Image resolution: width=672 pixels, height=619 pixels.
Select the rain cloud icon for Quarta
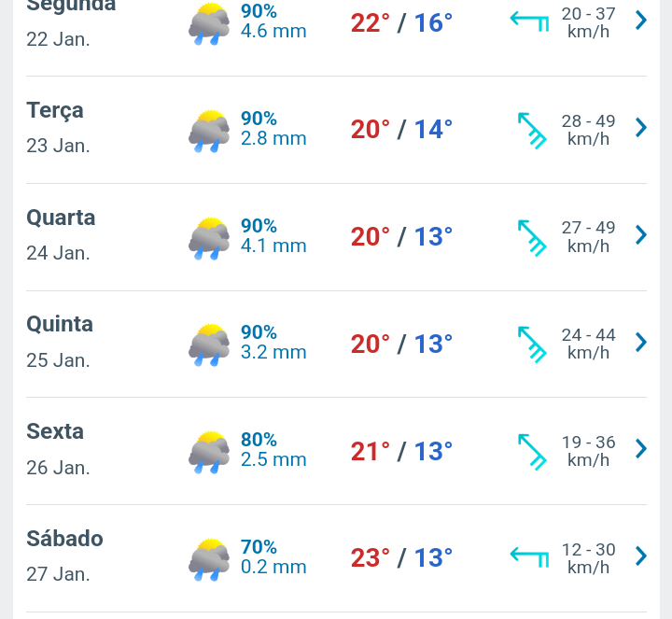point(209,238)
